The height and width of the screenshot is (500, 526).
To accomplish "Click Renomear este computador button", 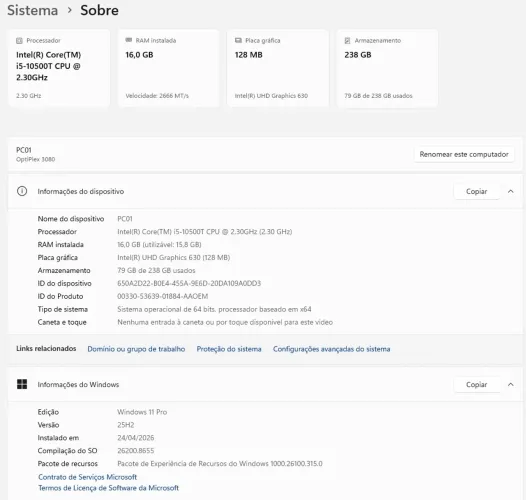I will 464,154.
